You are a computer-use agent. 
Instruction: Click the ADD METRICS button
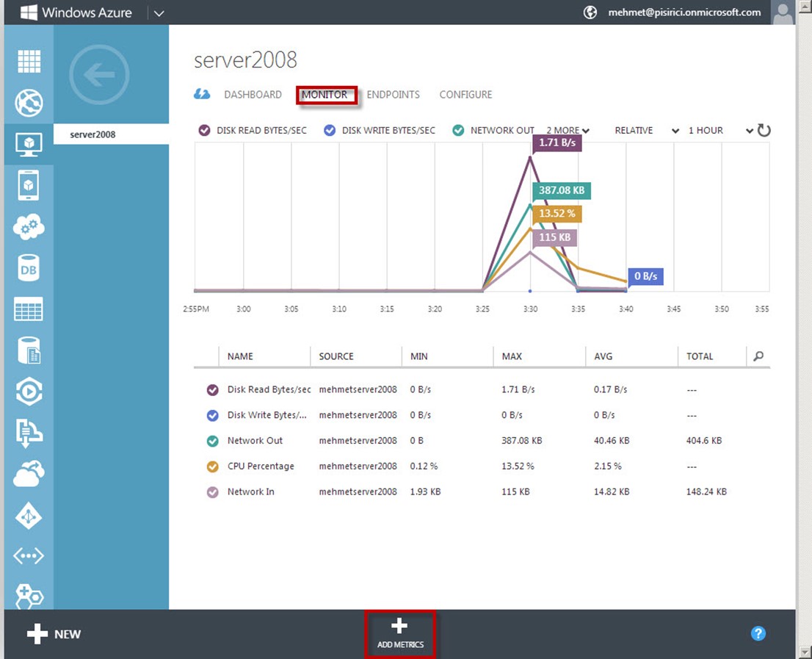click(x=400, y=634)
